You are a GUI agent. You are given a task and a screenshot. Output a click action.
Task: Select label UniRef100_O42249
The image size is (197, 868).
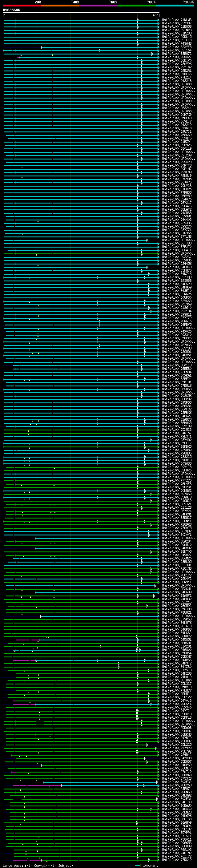tap(177, 125)
